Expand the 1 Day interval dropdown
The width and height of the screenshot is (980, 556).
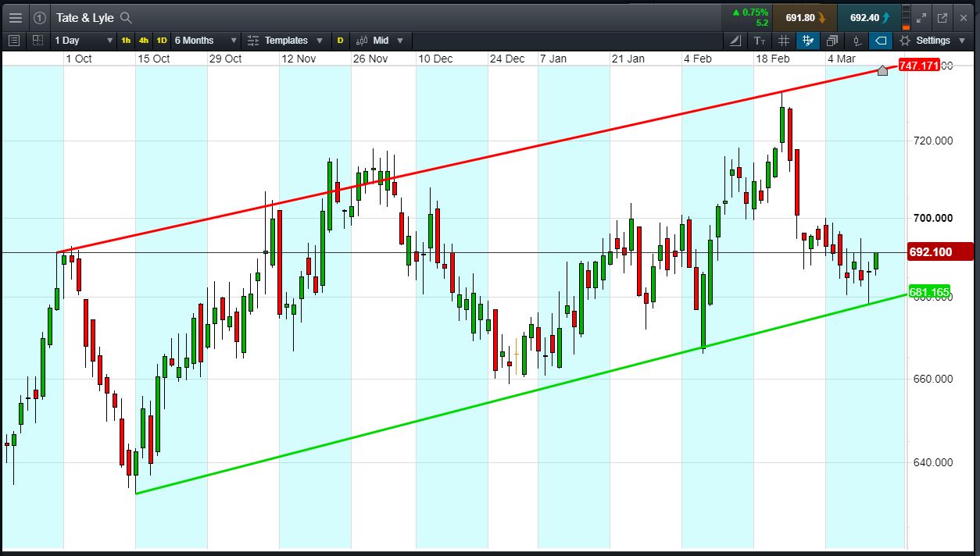point(82,41)
